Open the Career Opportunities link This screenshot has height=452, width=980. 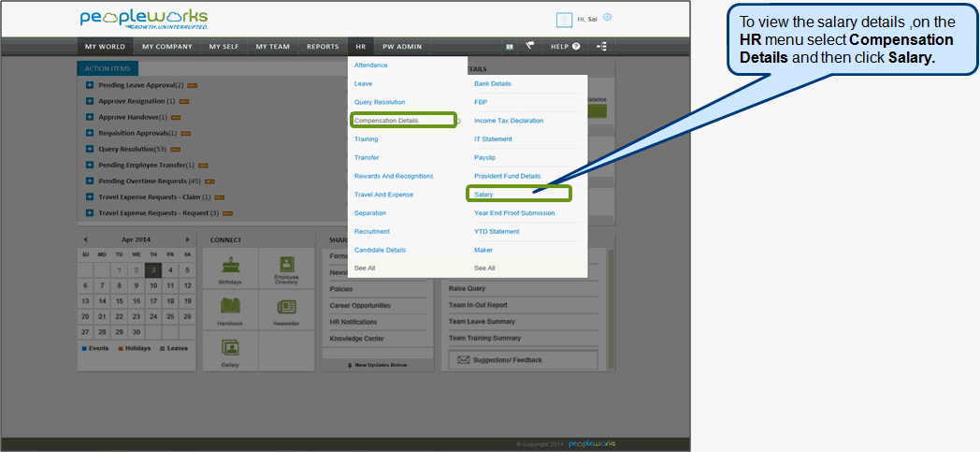click(x=360, y=306)
